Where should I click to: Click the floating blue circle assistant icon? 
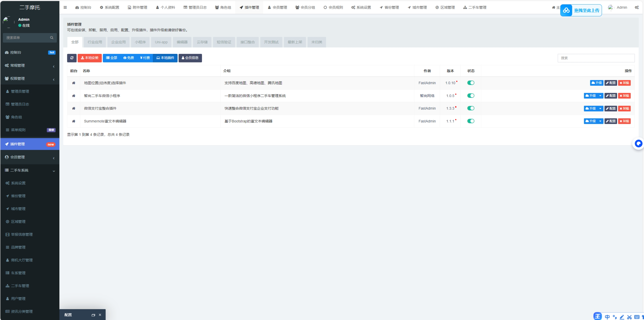(x=638, y=144)
